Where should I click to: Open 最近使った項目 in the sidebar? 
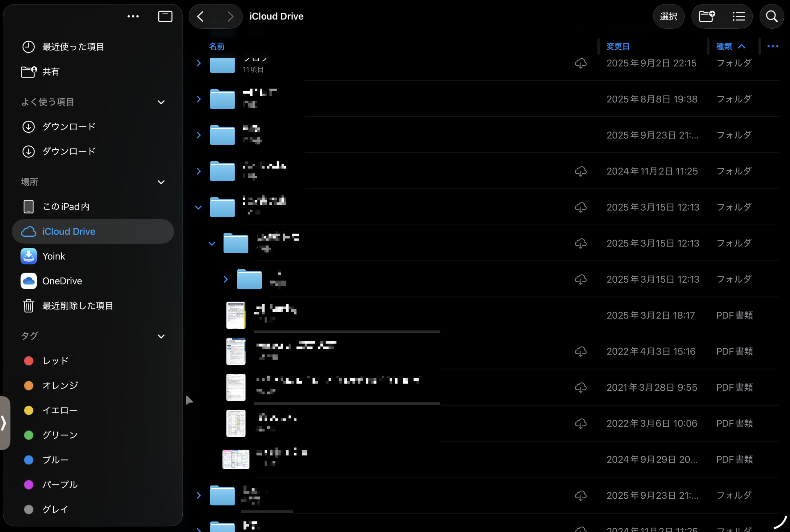pyautogui.click(x=73, y=47)
